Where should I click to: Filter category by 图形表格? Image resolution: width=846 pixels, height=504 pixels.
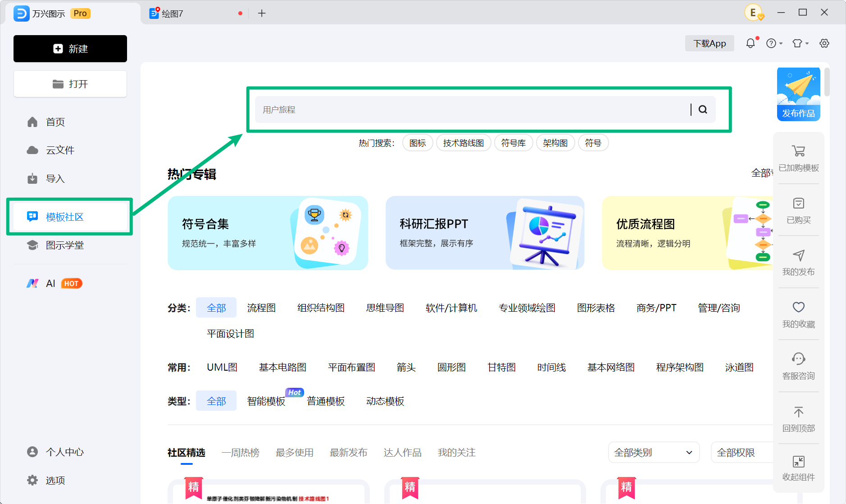596,308
